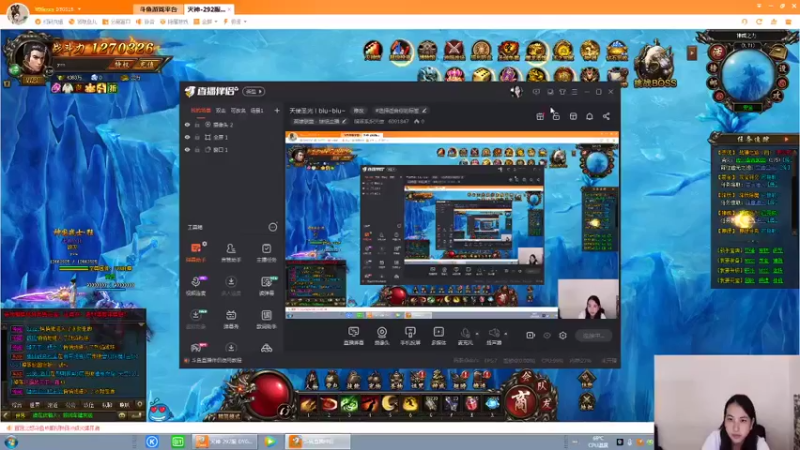Viewport: 800px width, 450px height.
Task: Open the toolbox more-options circle icon
Action: click(x=273, y=227)
